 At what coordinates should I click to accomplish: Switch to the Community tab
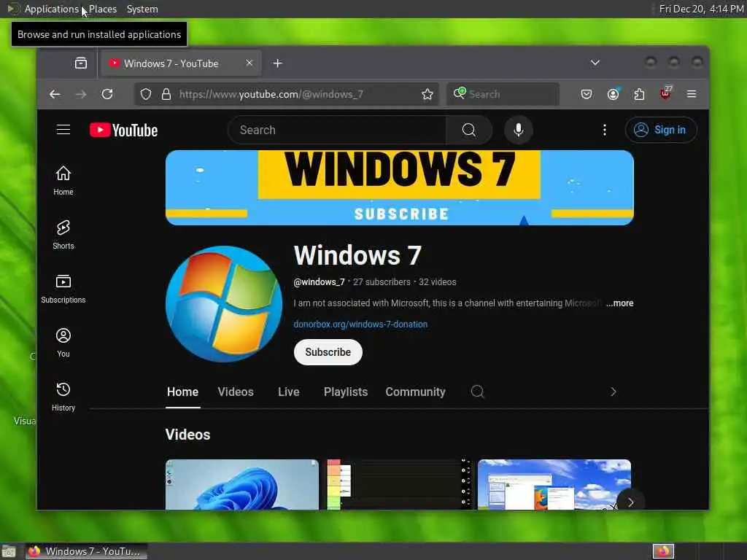pos(415,392)
